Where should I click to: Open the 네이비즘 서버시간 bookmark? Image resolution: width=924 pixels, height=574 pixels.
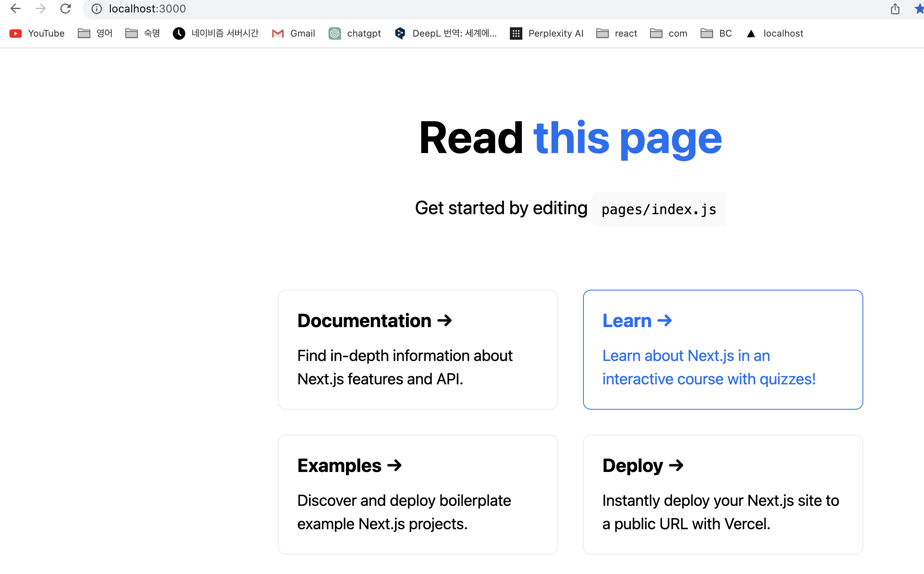(216, 33)
